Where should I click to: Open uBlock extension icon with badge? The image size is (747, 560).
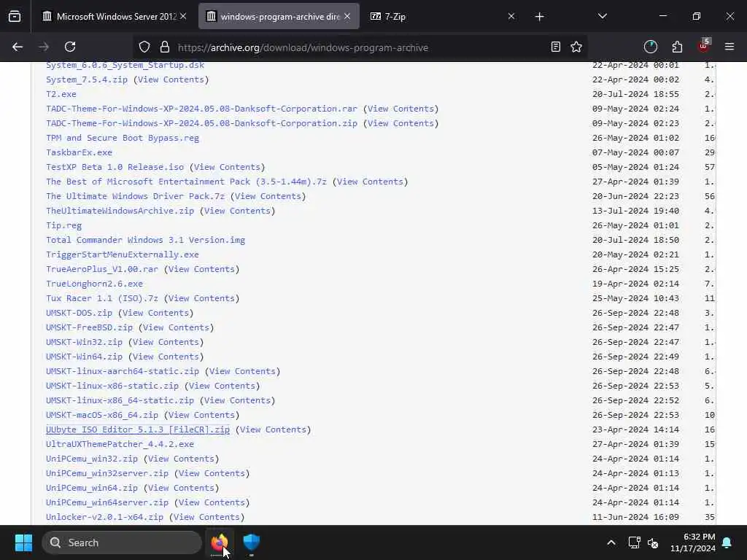point(704,46)
